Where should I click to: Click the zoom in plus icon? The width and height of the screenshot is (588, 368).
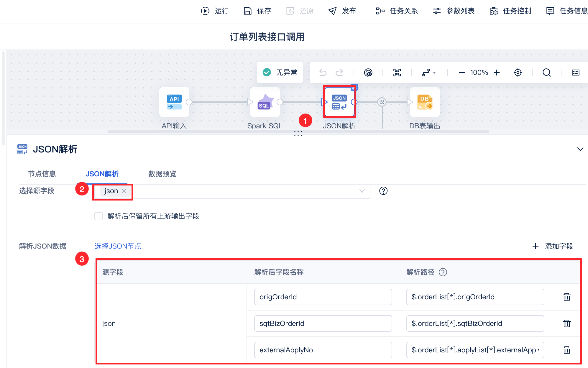click(x=497, y=73)
